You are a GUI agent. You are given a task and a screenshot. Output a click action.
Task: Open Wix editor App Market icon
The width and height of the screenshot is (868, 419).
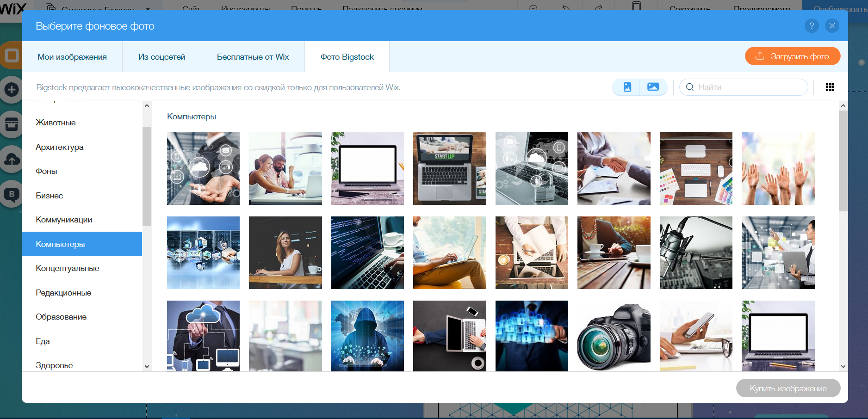pos(12,124)
